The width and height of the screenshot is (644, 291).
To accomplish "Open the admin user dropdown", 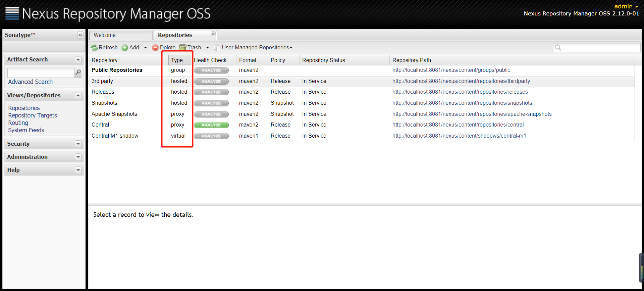I will (x=626, y=6).
